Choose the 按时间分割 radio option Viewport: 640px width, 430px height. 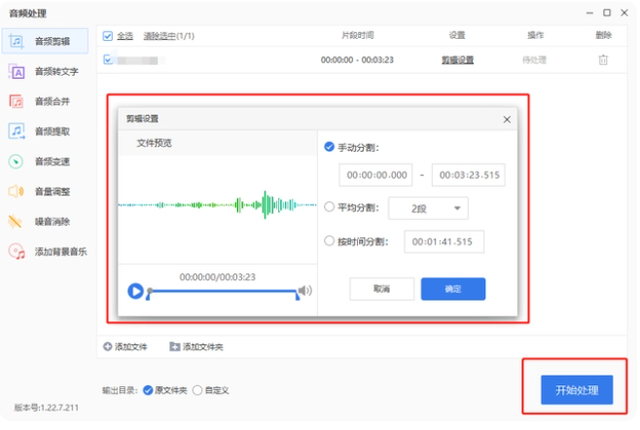[x=329, y=241]
